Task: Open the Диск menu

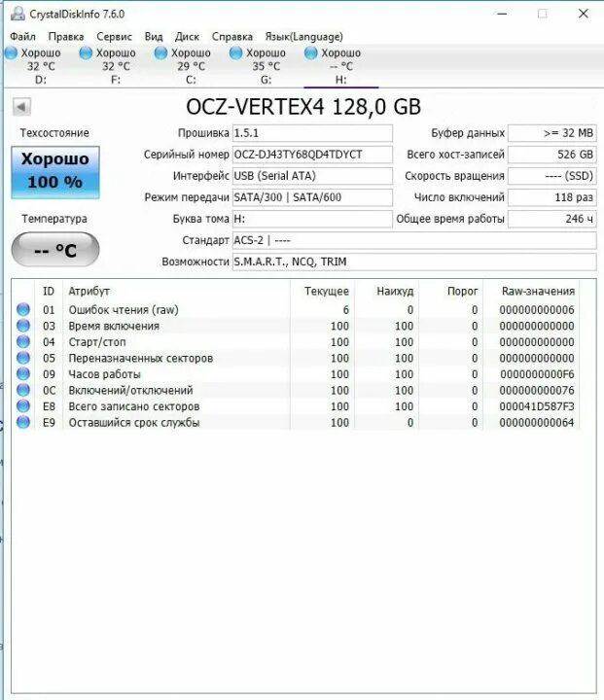Action: pyautogui.click(x=187, y=37)
